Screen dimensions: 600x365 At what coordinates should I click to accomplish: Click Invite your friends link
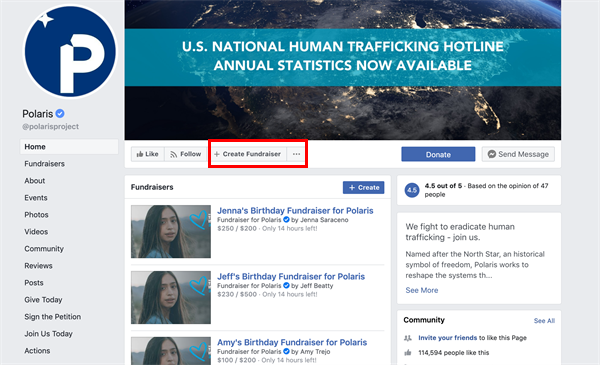pyautogui.click(x=447, y=338)
